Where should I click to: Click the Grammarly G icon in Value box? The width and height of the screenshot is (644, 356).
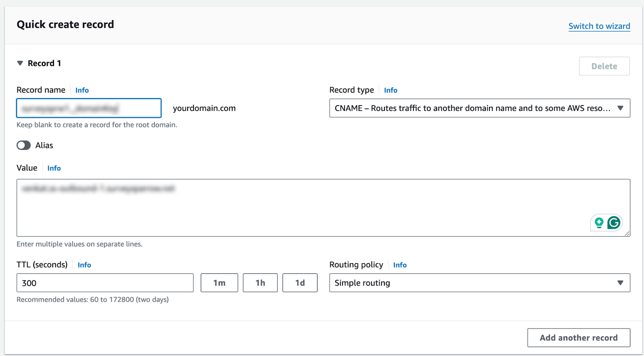[614, 223]
